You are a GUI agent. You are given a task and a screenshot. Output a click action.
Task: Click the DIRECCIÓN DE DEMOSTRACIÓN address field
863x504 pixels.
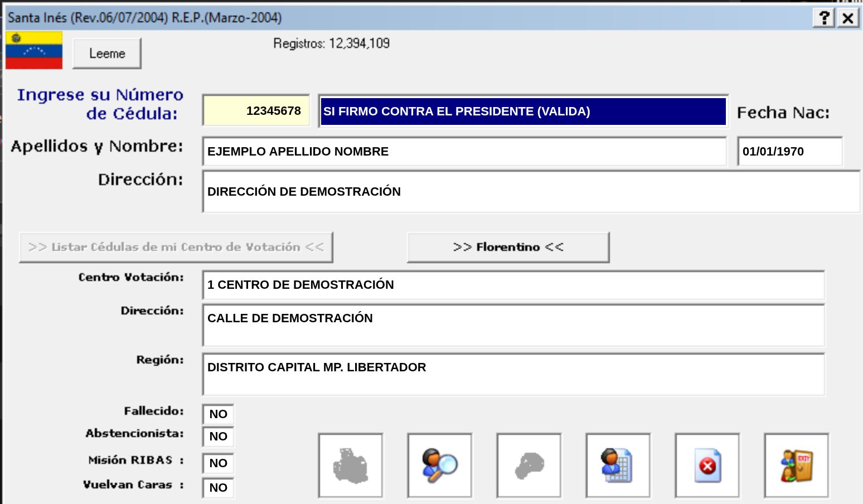[531, 192]
